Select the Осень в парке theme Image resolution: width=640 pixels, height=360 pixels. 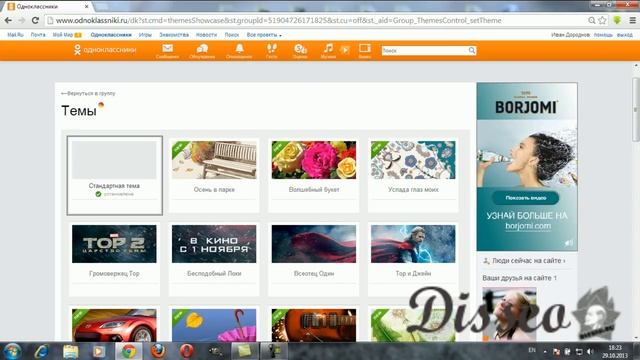[x=214, y=175]
